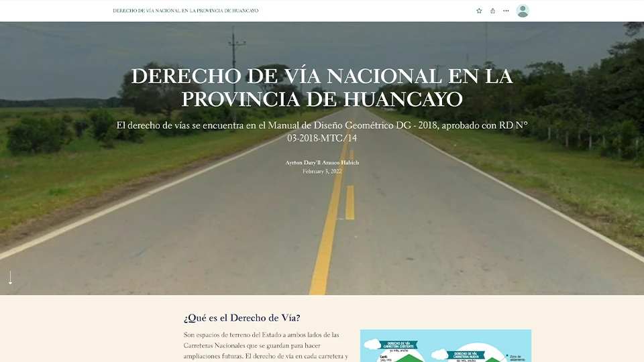Click 'Carretera Existente' banner in infographic

398,345
